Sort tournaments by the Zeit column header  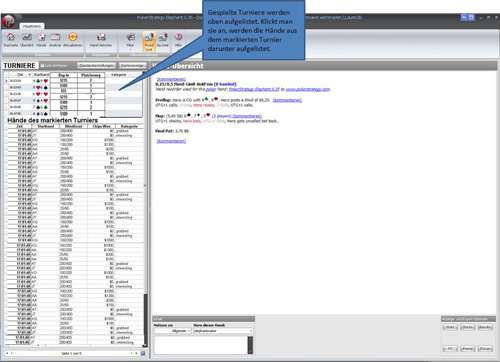[20, 75]
